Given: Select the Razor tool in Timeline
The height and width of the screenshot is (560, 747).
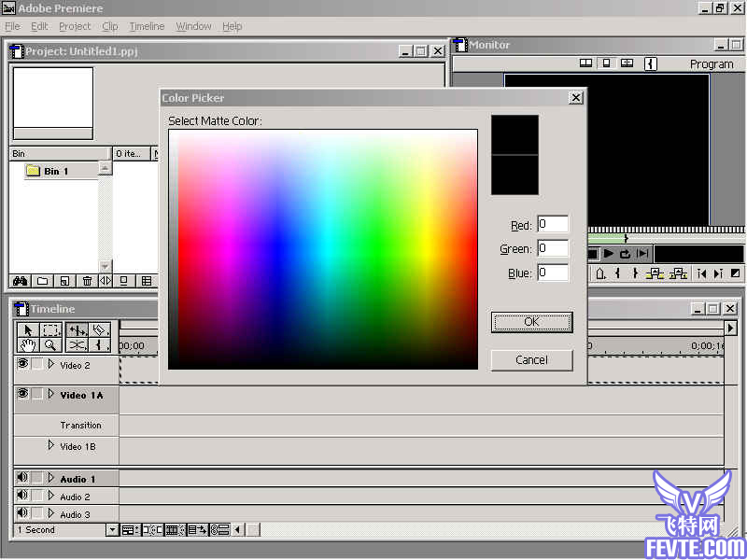Looking at the screenshot, I should click(x=99, y=330).
